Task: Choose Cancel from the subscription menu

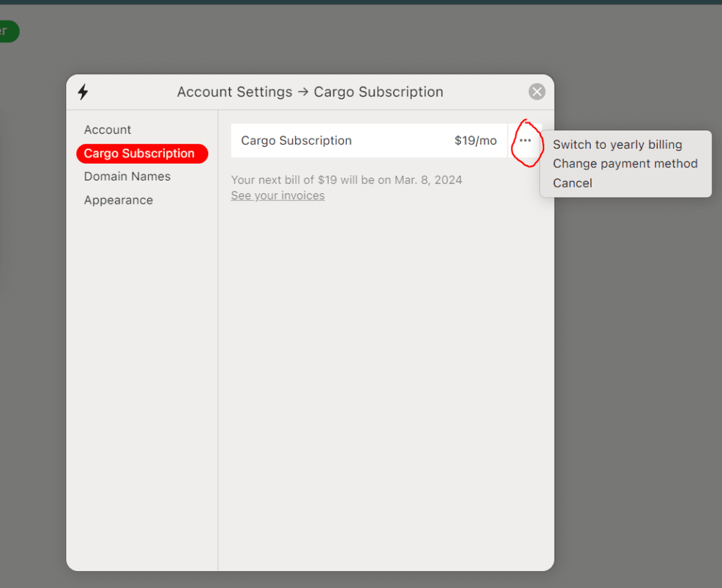Action: point(573,183)
